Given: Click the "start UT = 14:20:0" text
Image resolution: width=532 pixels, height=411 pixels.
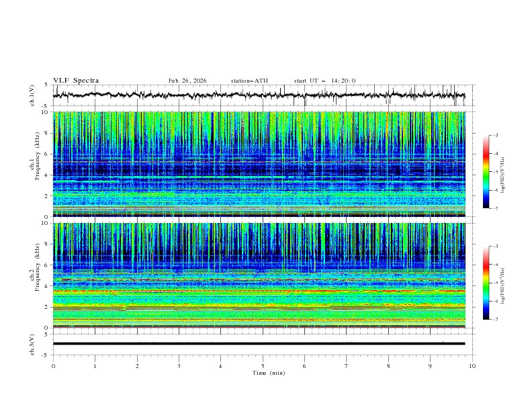Looking at the screenshot, I should point(324,81).
